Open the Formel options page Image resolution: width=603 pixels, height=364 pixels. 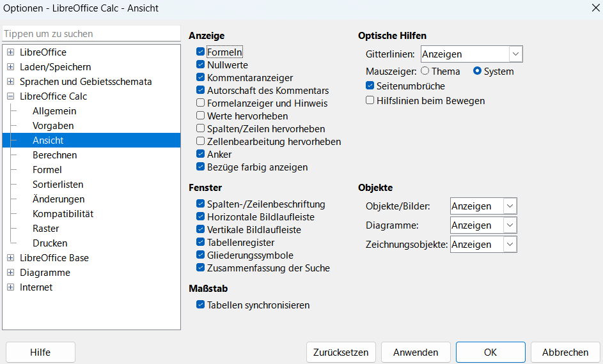[47, 170]
